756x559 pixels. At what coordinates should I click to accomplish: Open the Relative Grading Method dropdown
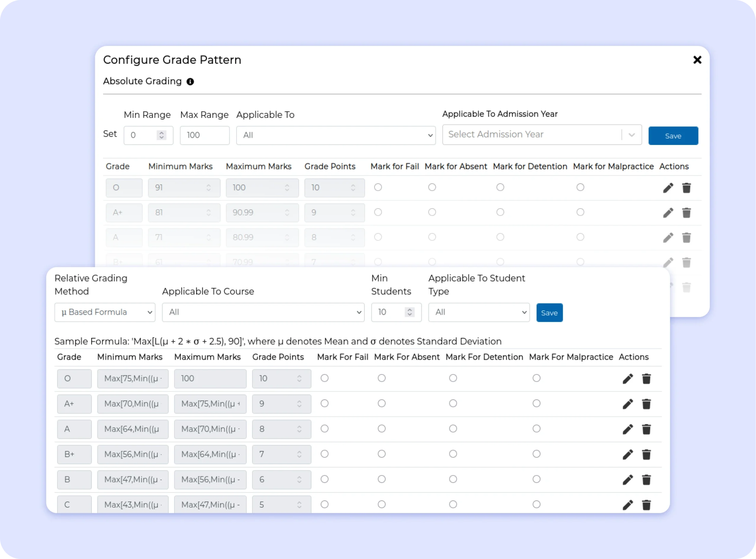[x=105, y=312]
